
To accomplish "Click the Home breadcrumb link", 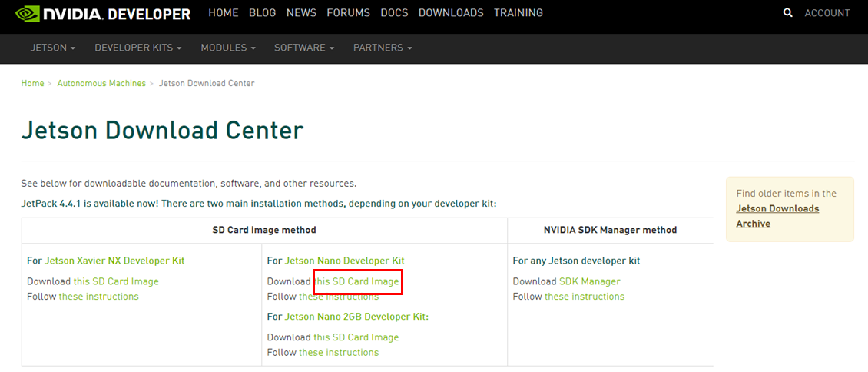I will point(33,83).
